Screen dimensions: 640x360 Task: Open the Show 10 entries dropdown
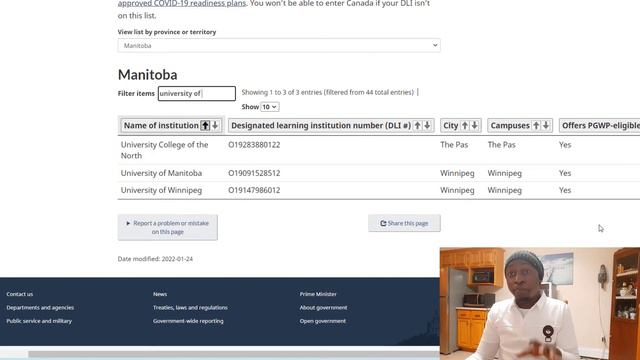(x=269, y=107)
